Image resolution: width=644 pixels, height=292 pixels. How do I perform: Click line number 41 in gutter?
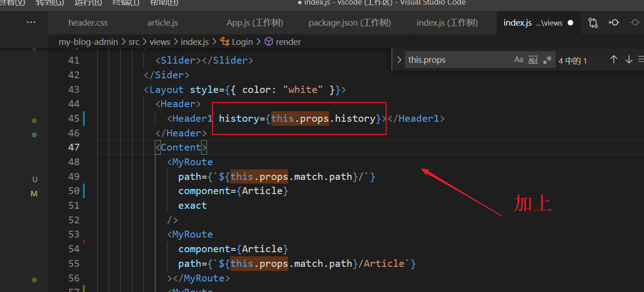[x=73, y=60]
